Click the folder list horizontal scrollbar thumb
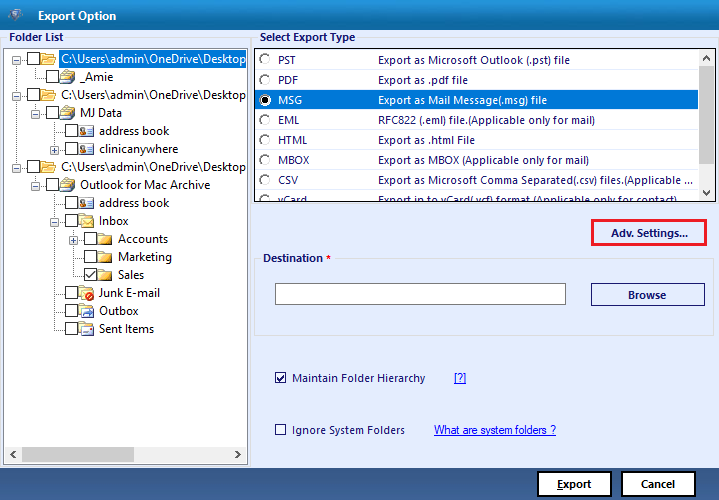The height and width of the screenshot is (500, 719). point(78,455)
